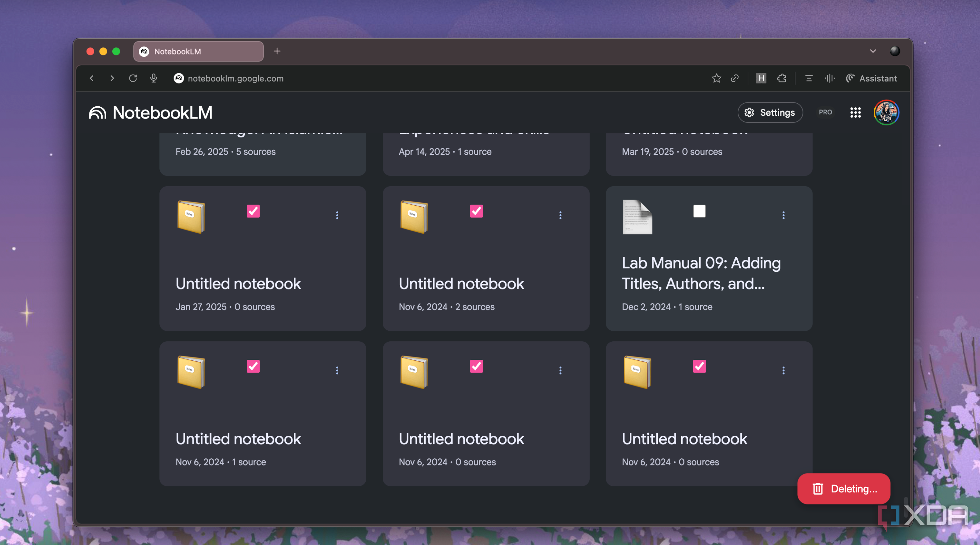Click the notebooklm.google.com address field
This screenshot has width=980, height=545.
point(236,78)
